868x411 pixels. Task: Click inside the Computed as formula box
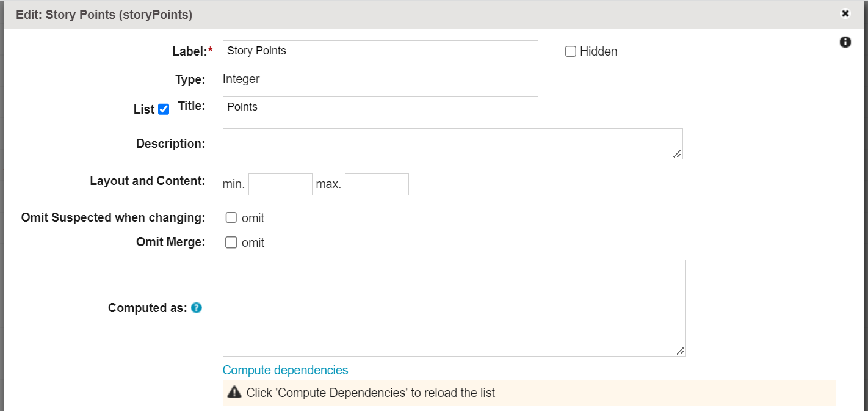454,308
